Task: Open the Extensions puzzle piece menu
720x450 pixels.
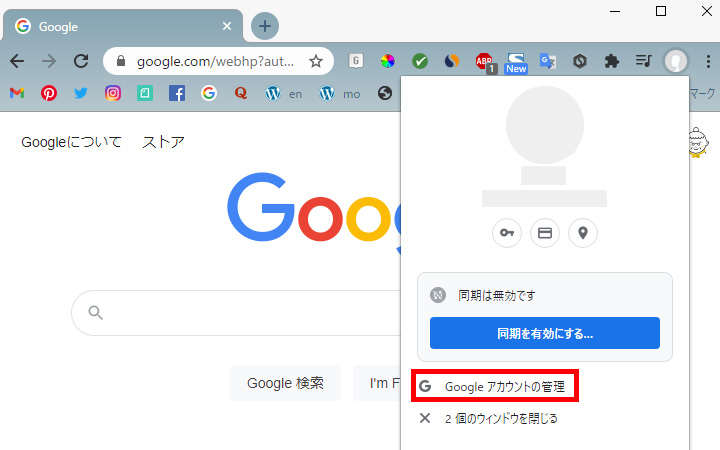Action: coord(612,61)
